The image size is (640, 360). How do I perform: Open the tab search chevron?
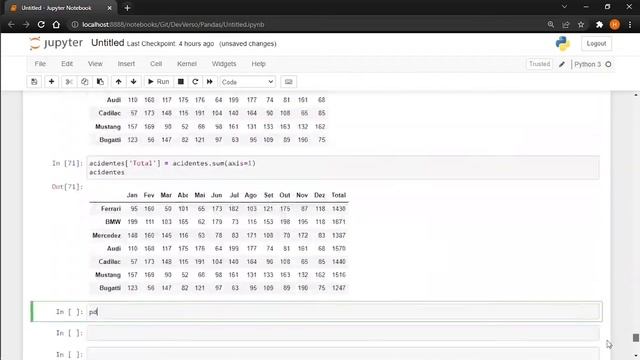(x=564, y=7)
